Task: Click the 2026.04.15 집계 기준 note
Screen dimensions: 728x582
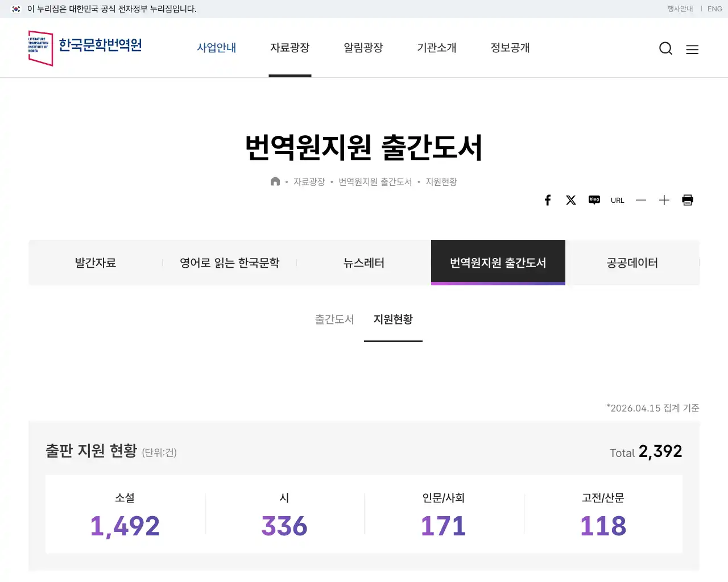Action: [653, 408]
